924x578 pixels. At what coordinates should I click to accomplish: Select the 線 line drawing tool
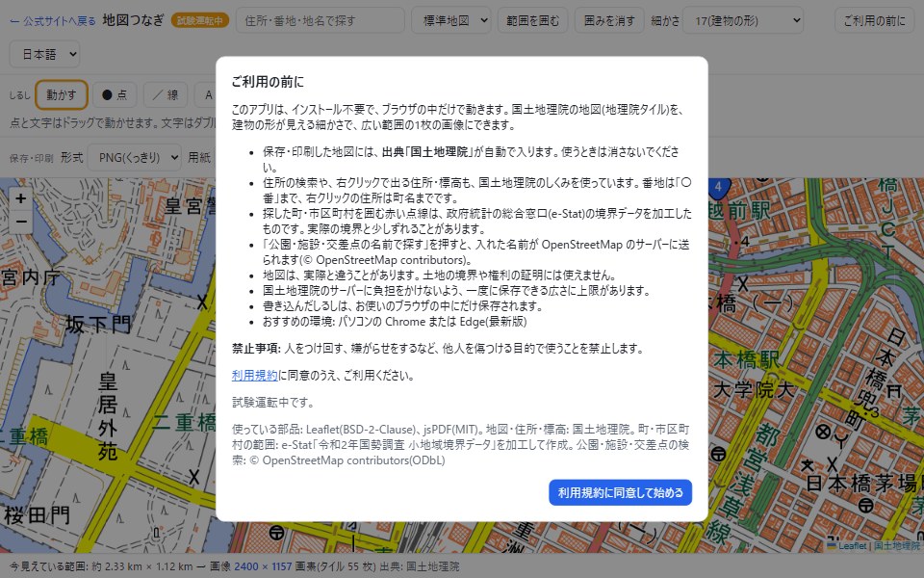tap(166, 95)
